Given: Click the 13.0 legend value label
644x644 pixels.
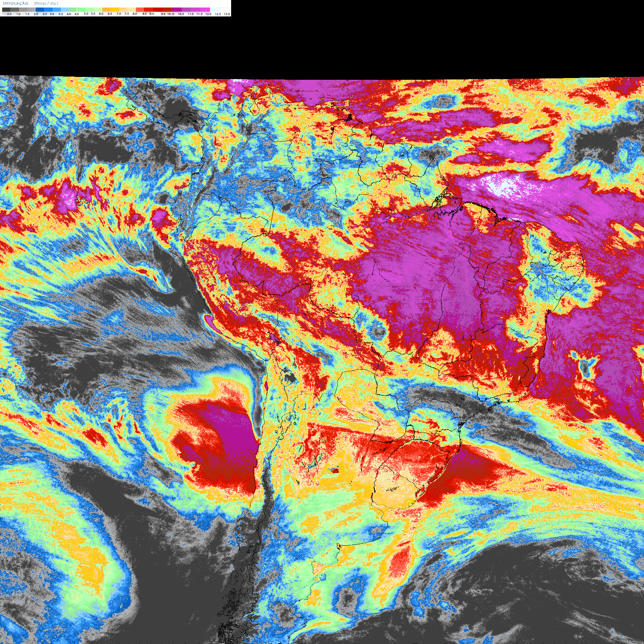Looking at the screenshot, I should pos(227,14).
